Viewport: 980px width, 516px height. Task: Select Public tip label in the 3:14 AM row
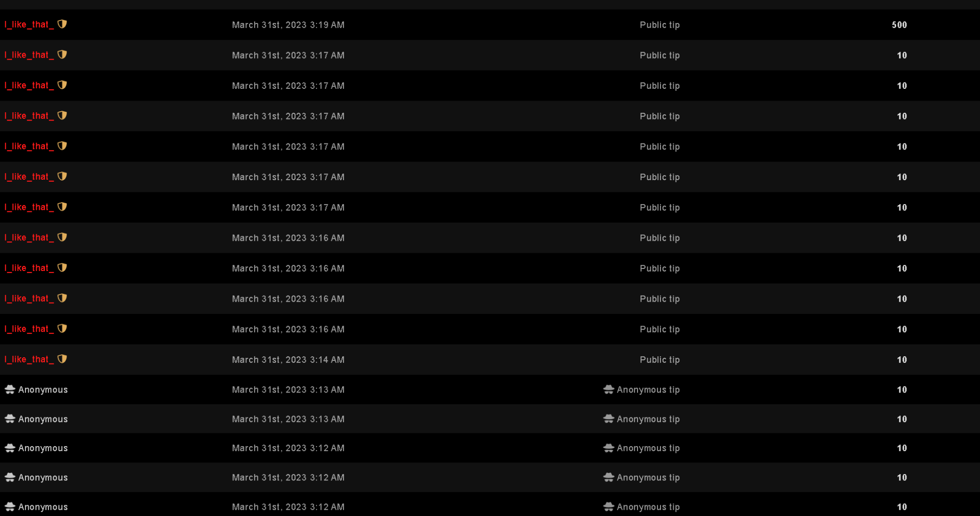pos(659,360)
